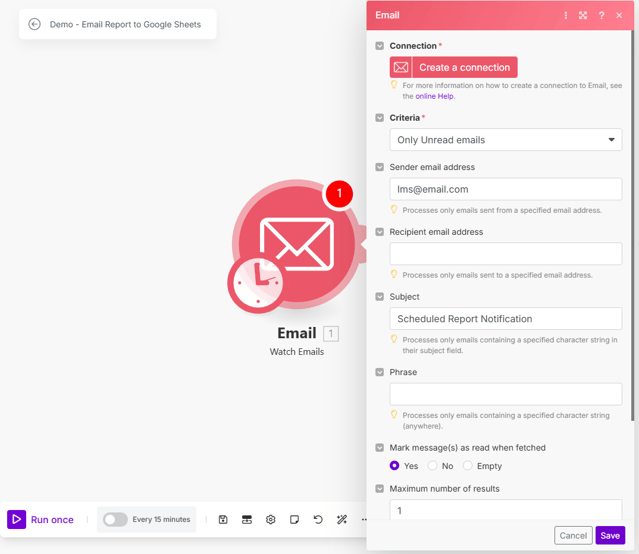
Task: Toggle the Phrase field checkbox
Action: click(379, 372)
